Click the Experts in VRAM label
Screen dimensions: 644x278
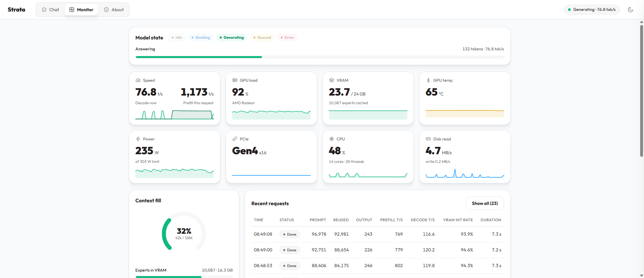point(151,270)
